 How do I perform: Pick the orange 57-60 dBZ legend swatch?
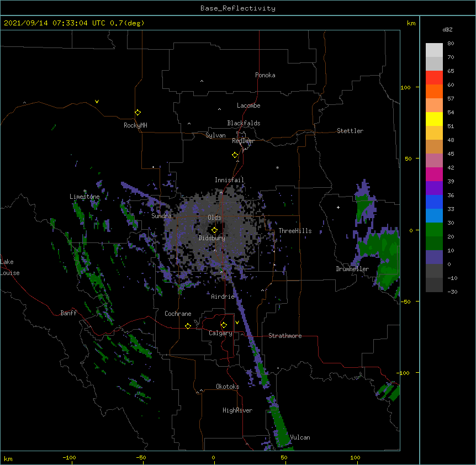click(x=434, y=91)
